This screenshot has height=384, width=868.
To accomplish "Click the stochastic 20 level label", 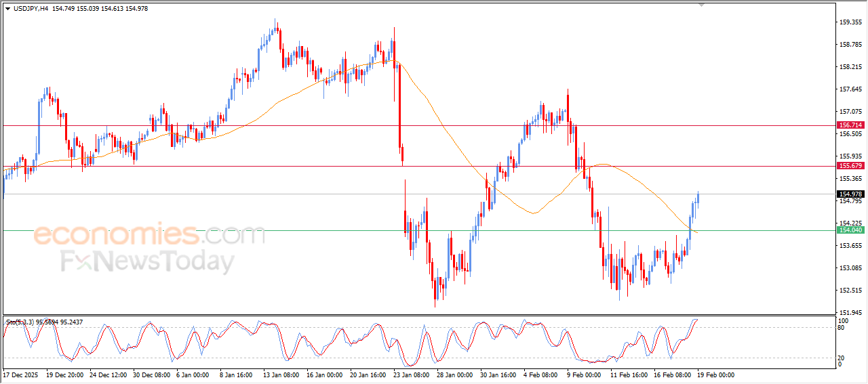I will 842,357.
